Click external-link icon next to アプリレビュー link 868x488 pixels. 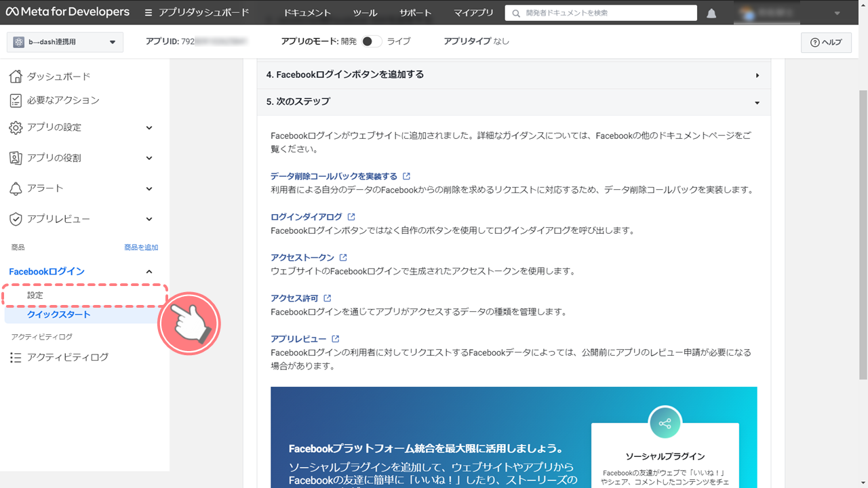tap(336, 339)
